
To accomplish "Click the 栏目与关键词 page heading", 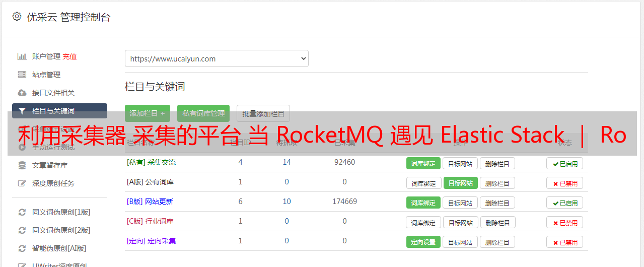I will click(x=155, y=87).
